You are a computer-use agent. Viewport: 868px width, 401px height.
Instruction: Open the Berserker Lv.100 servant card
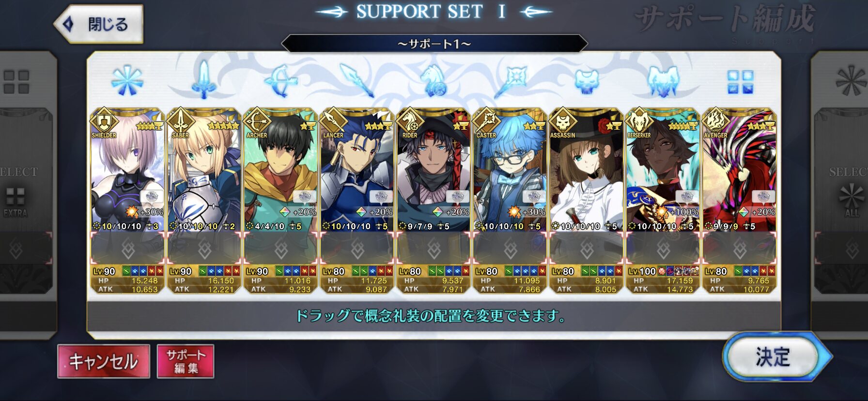point(663,170)
